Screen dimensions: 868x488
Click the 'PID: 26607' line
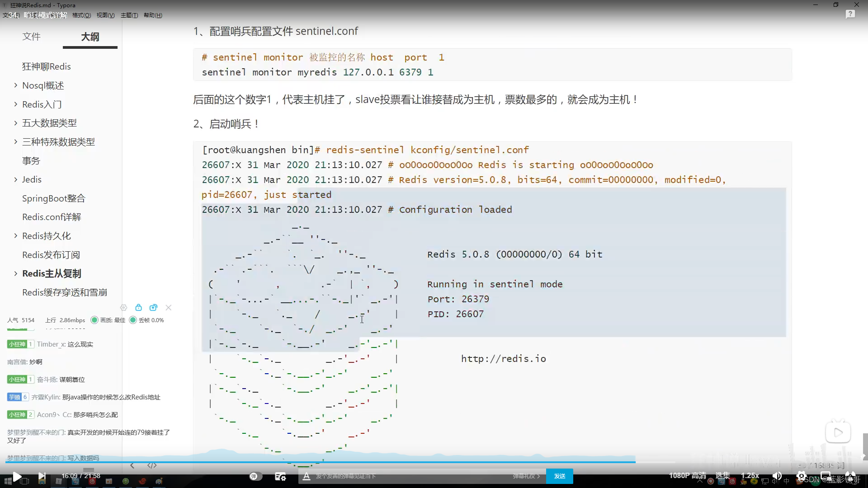click(x=455, y=314)
